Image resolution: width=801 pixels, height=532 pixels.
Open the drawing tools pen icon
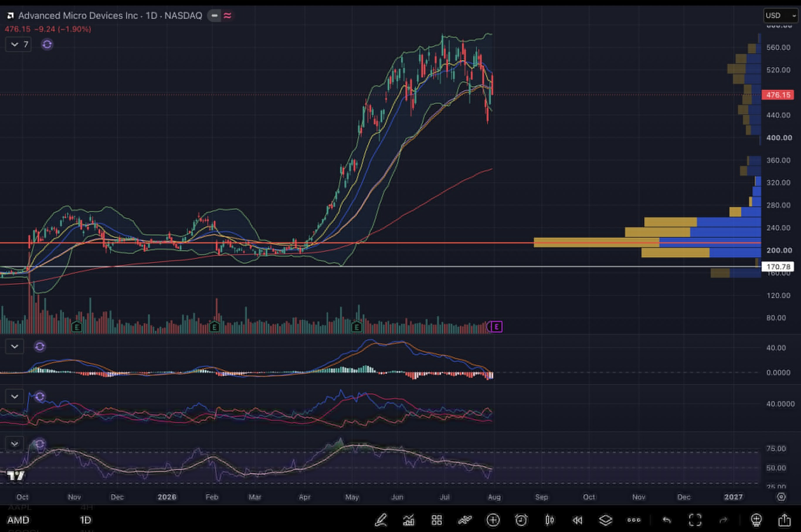coord(381,520)
